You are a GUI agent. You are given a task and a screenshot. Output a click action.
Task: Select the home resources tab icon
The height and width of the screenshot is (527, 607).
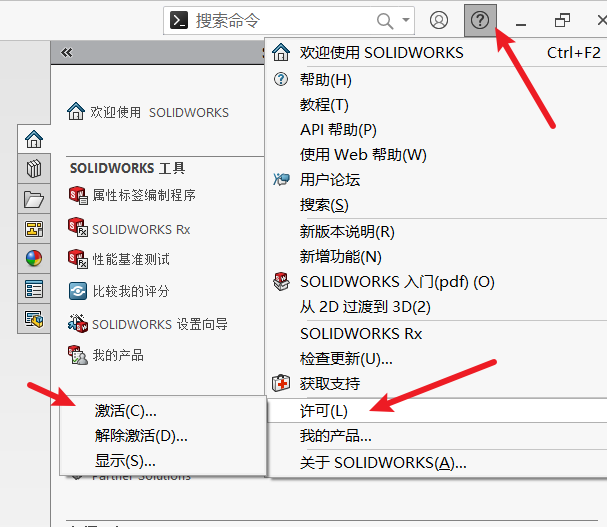[34, 139]
